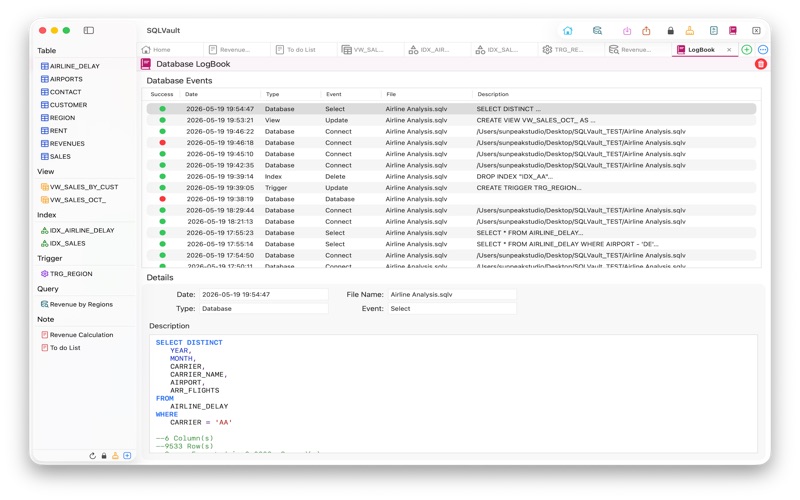Select the 19:39:14 Index Delete log row
Screen dimensions: 800x500
click(451, 176)
